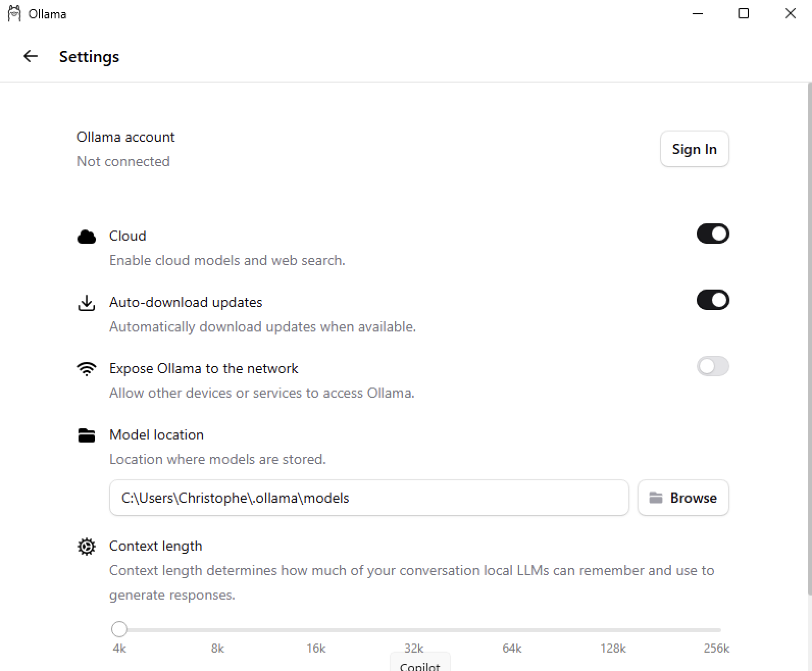The height and width of the screenshot is (671, 812).
Task: Select the 128k context length label
Action: [x=613, y=648]
